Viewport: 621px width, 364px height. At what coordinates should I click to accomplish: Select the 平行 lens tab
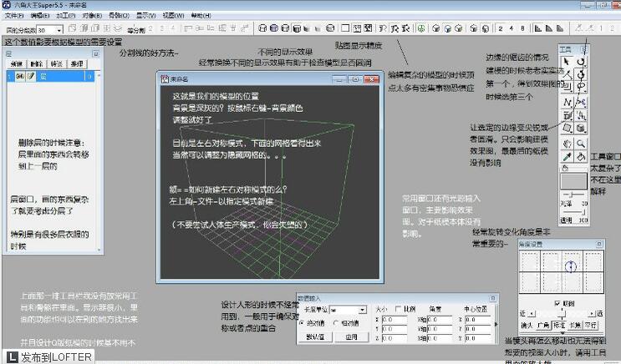coord(590,326)
